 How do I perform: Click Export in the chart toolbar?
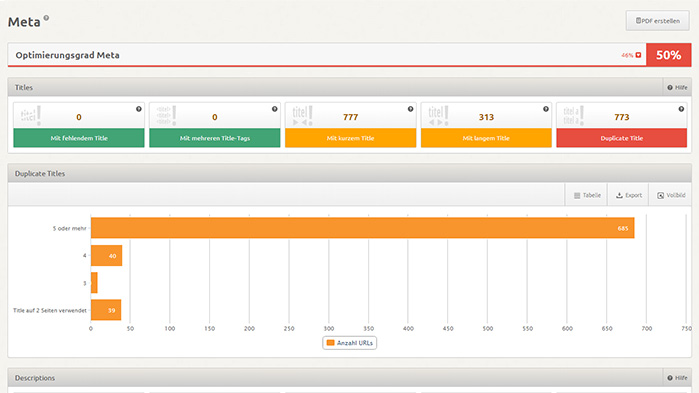click(x=629, y=195)
